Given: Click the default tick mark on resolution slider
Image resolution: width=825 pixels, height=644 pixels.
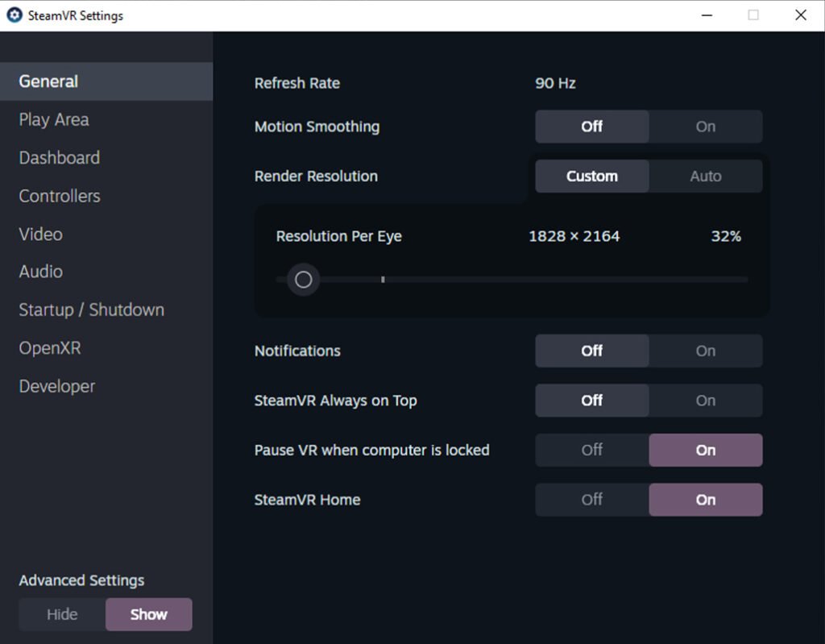Looking at the screenshot, I should pyautogui.click(x=383, y=280).
